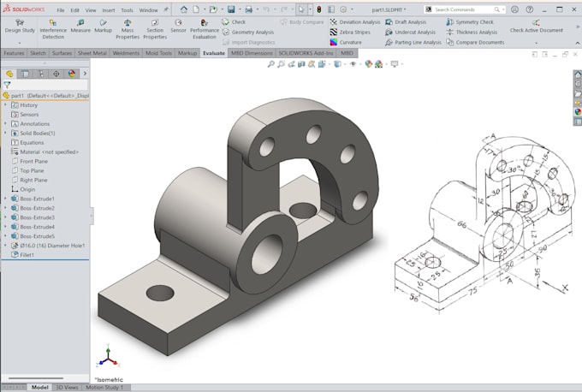Click the Sensor tool icon
The image size is (582, 392).
tap(178, 22)
